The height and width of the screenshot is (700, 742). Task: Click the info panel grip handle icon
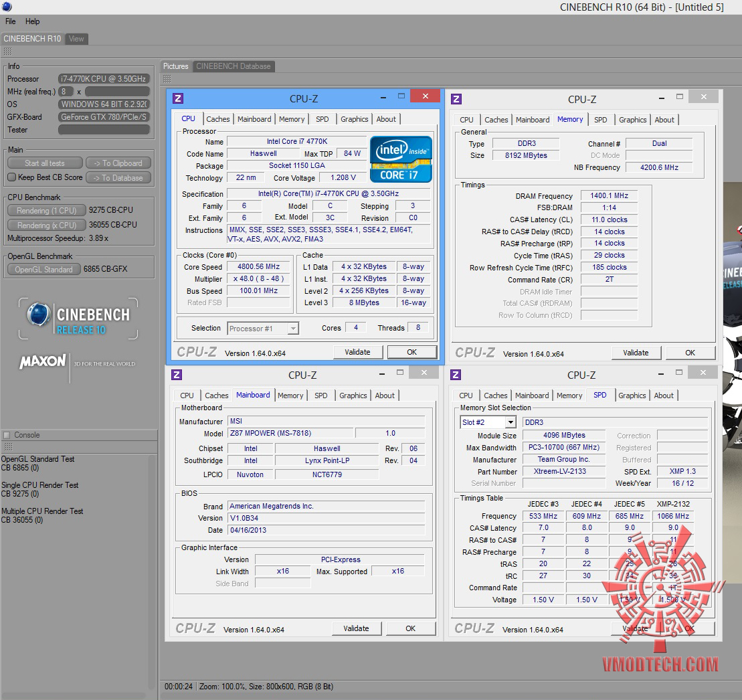click(x=7, y=51)
